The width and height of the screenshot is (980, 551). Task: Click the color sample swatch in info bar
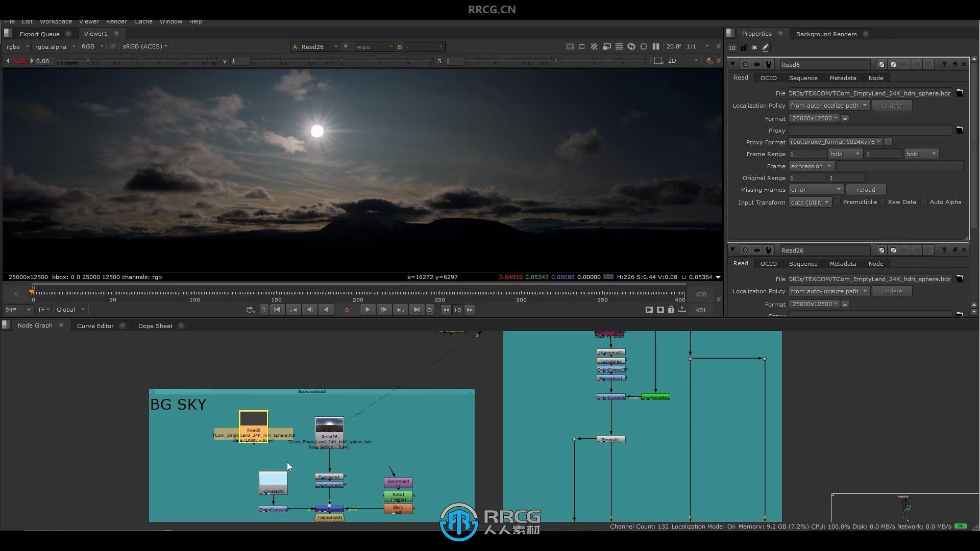[608, 277]
